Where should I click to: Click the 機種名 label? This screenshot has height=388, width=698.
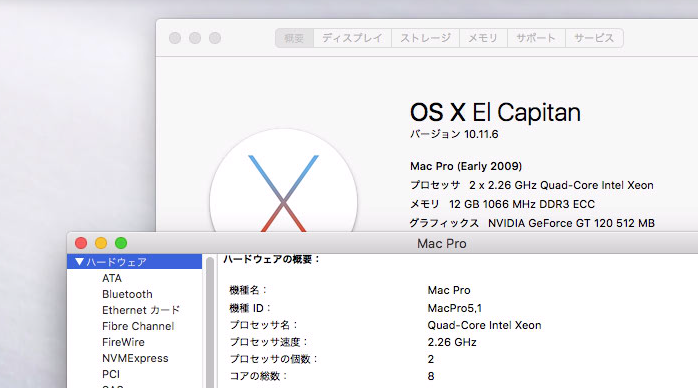248,290
